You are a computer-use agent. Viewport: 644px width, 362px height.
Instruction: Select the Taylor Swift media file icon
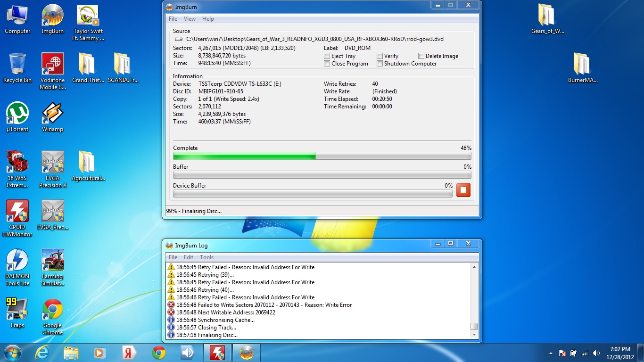click(x=88, y=24)
